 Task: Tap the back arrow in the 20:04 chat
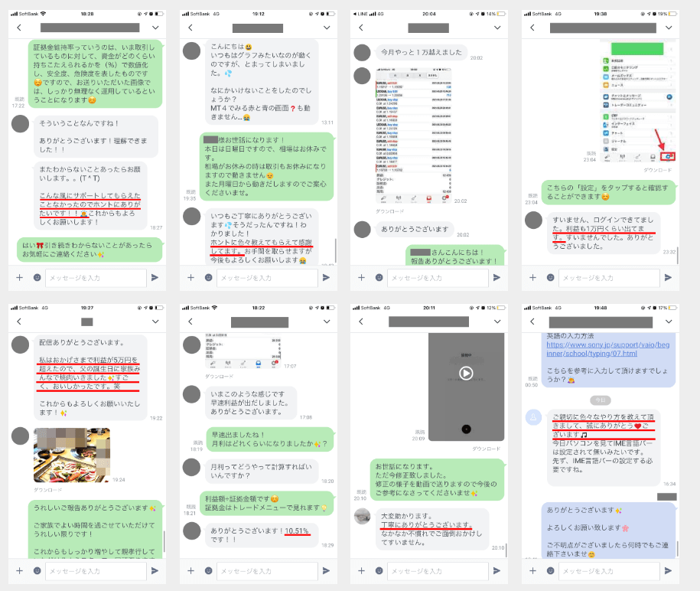361,28
